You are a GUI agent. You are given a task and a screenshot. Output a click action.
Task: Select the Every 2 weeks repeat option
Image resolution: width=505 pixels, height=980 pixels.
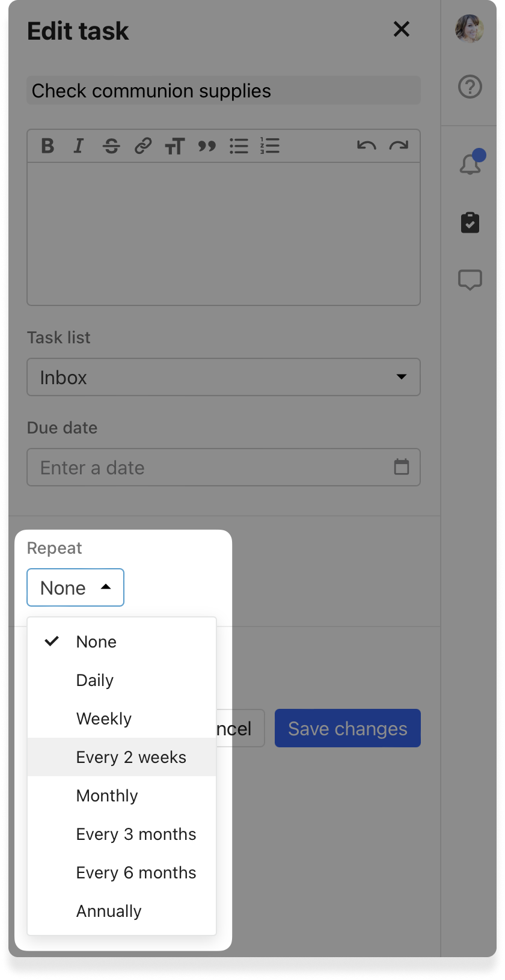coord(131,757)
